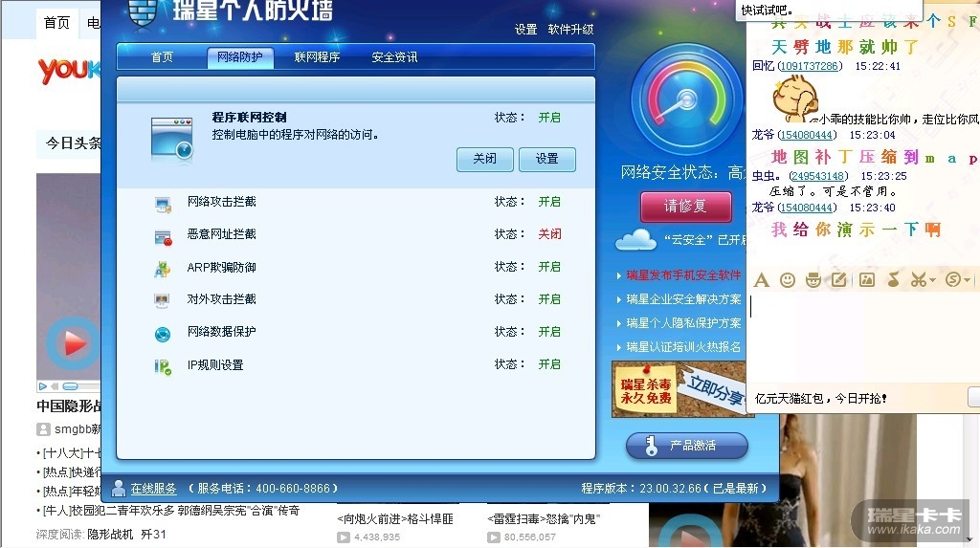Click the 程序联网控制 window icon
This screenshot has width=980, height=548.
172,138
